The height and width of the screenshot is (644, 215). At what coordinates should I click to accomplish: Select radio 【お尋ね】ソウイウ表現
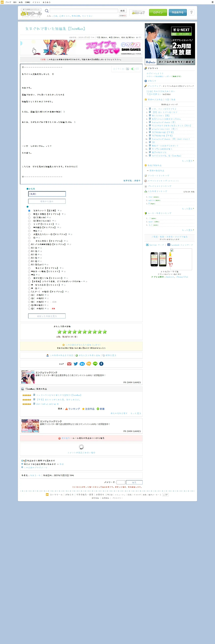tap(29, 282)
